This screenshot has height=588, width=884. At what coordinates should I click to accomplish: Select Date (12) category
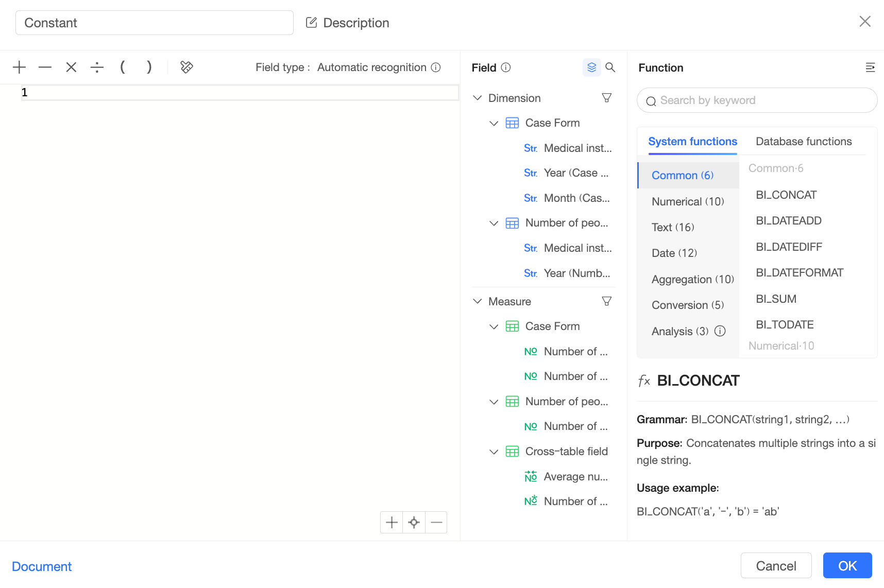point(688,253)
